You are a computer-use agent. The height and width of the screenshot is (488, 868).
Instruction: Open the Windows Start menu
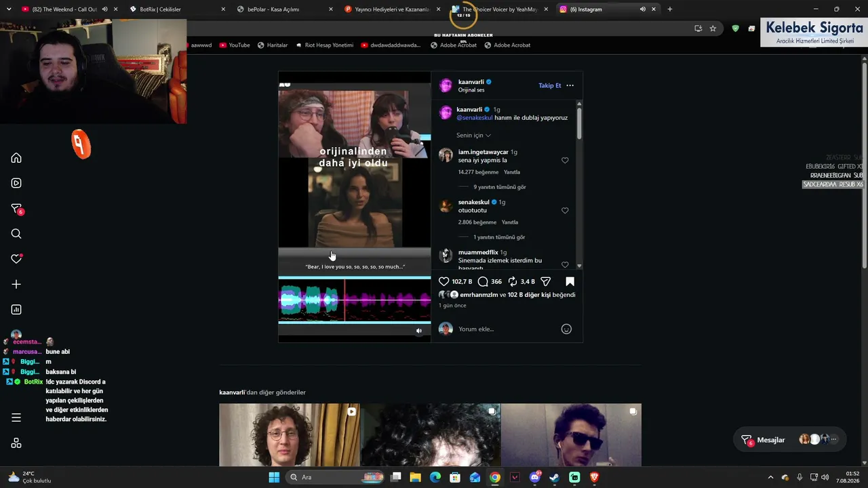point(274,477)
